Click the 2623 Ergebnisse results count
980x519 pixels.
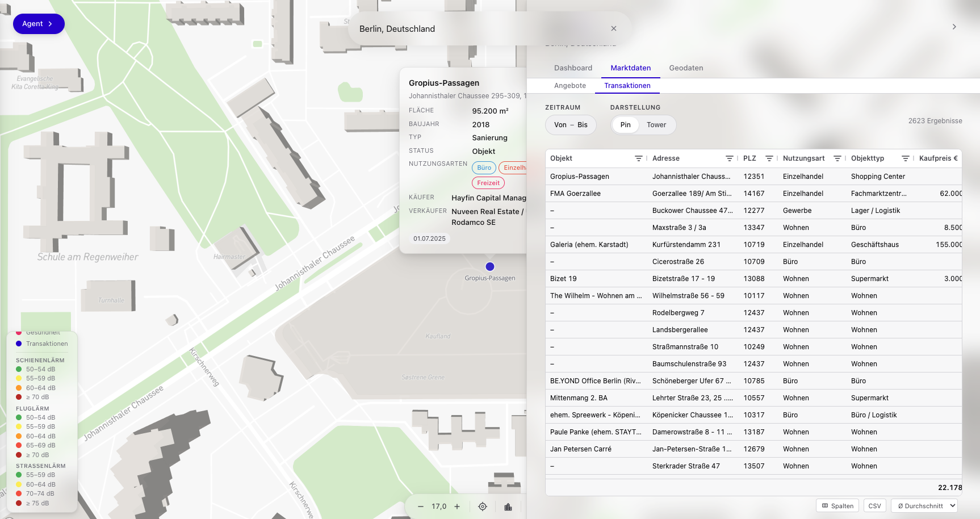click(935, 121)
